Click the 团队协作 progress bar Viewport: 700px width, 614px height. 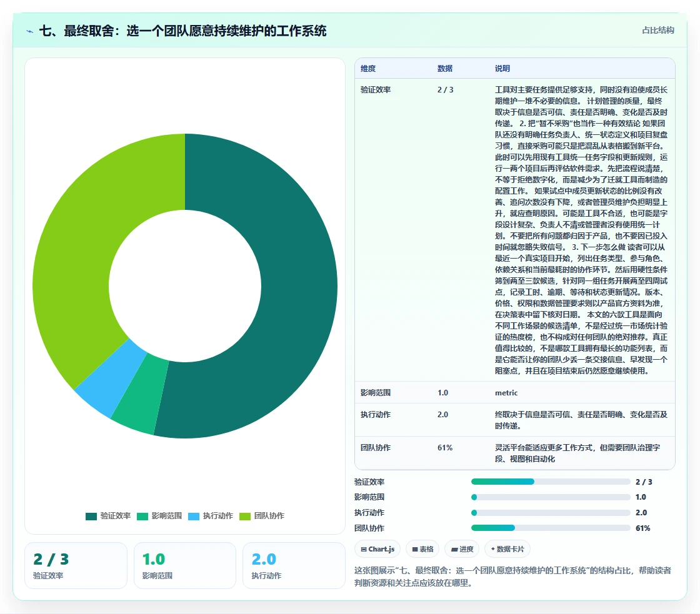tap(551, 528)
